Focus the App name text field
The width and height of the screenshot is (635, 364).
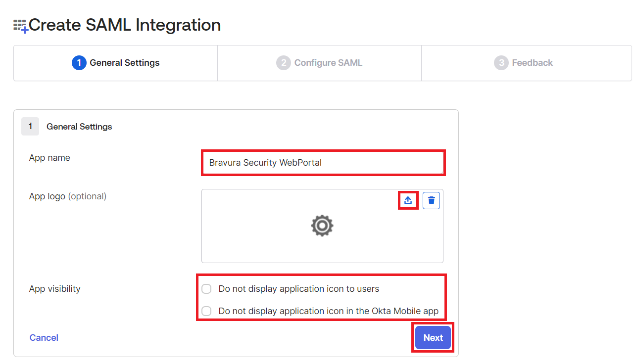click(323, 163)
